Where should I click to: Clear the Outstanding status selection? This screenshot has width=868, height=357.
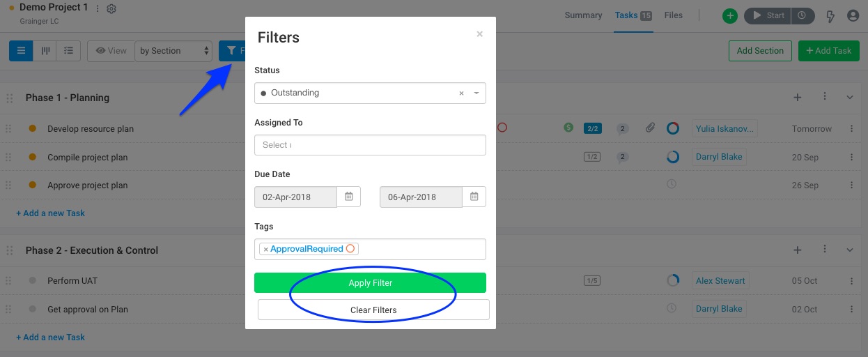coord(461,93)
